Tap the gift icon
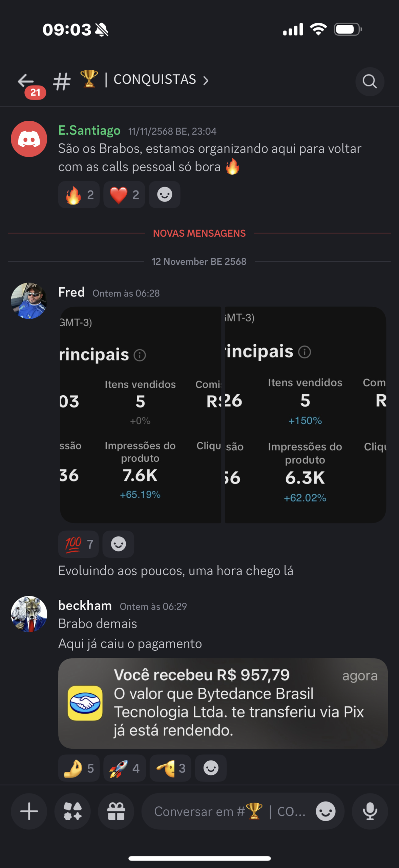 116,811
